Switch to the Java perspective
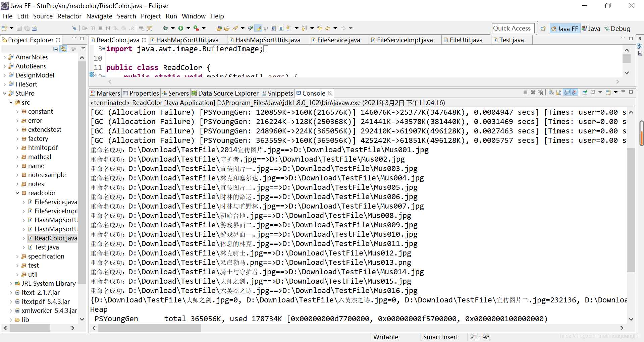 coord(591,29)
